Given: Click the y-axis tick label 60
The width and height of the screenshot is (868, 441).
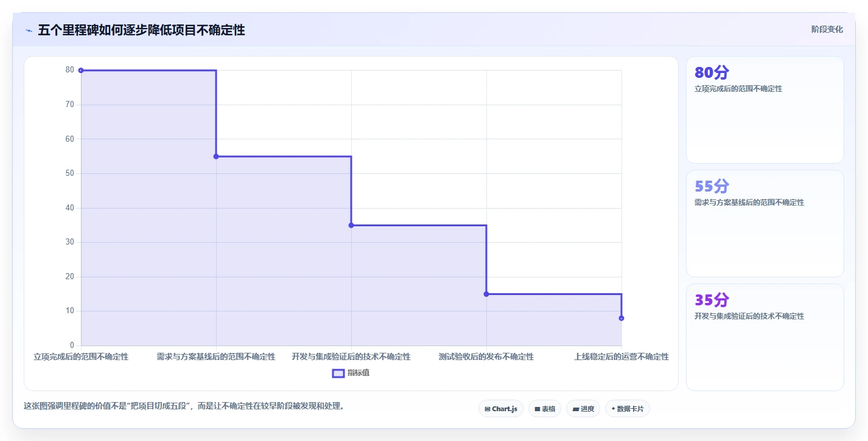Looking at the screenshot, I should [x=70, y=139].
